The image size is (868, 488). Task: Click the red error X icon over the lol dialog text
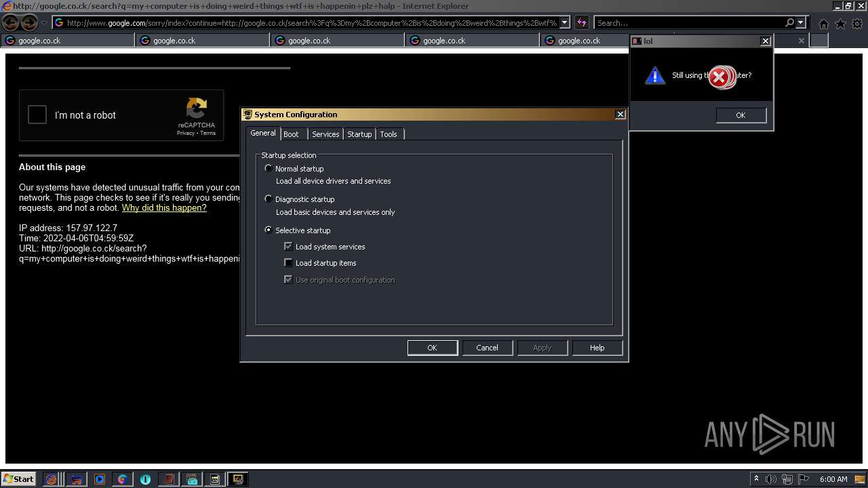tap(719, 77)
